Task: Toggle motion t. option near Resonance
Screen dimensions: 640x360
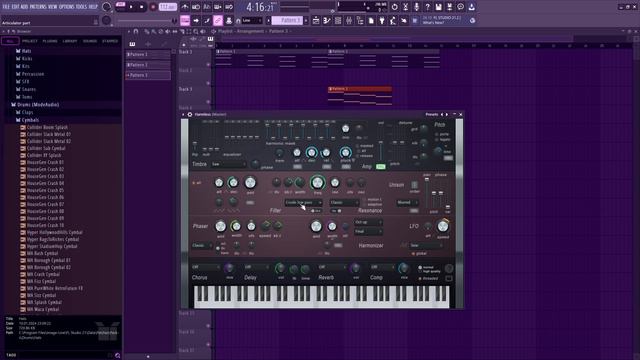Action: pos(373,200)
